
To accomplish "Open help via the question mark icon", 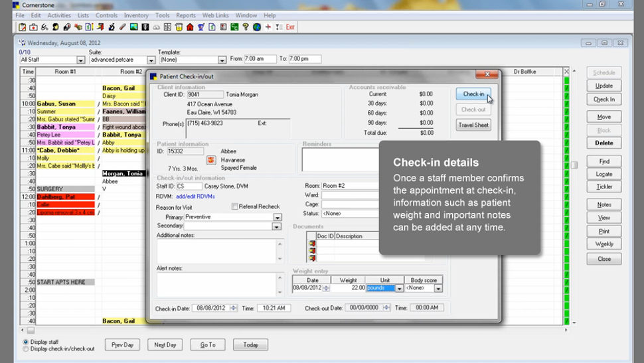I will [246, 27].
